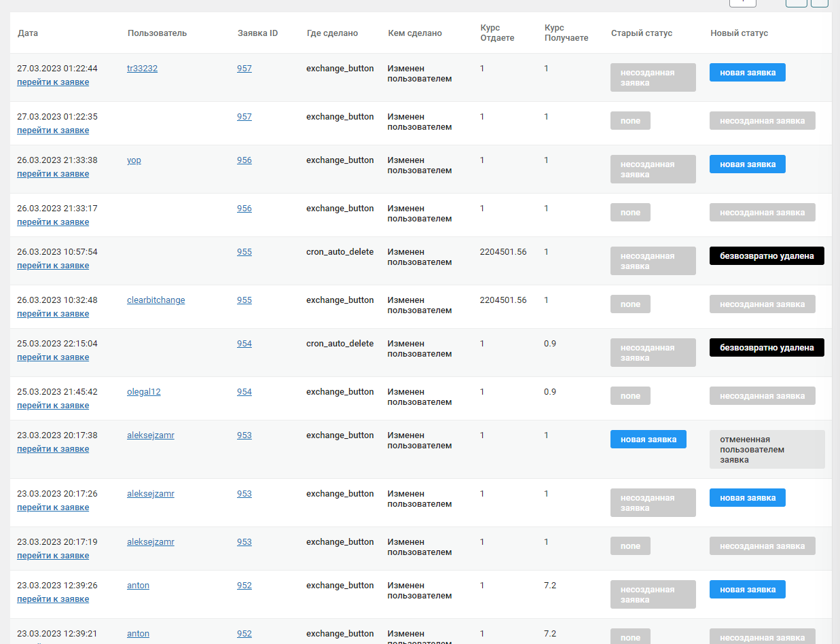This screenshot has width=840, height=644.
Task: Click the 'Дата' column header
Action: point(28,33)
